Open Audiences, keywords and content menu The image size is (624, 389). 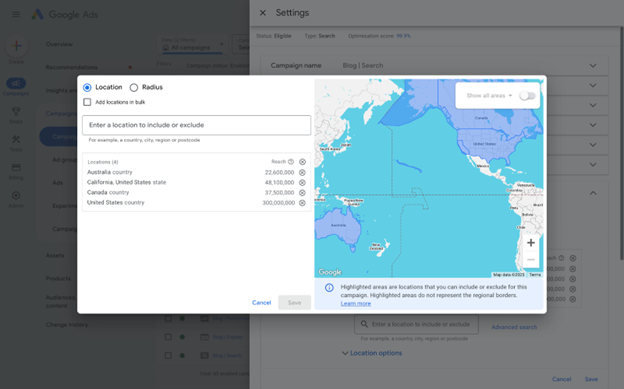coord(60,301)
